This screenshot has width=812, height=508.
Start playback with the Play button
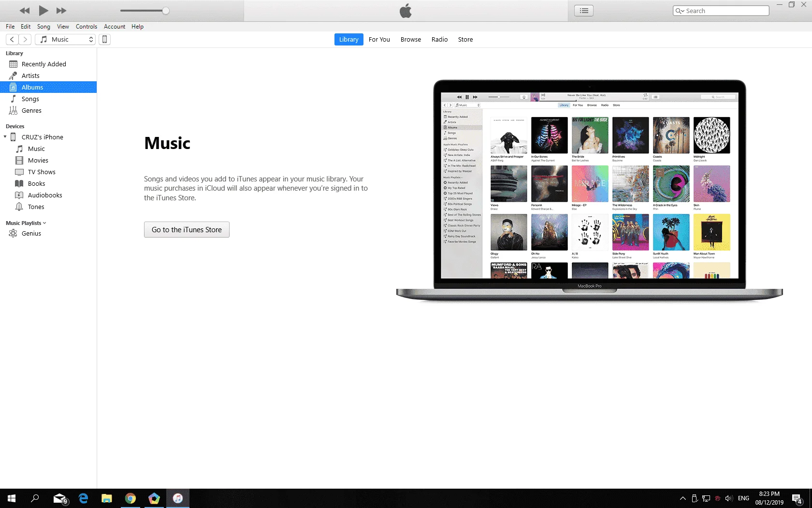pyautogui.click(x=43, y=11)
